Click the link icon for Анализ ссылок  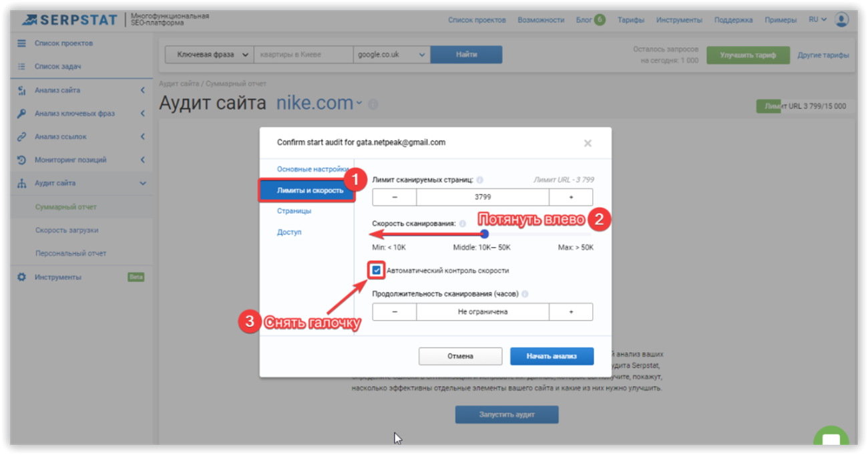(x=21, y=137)
